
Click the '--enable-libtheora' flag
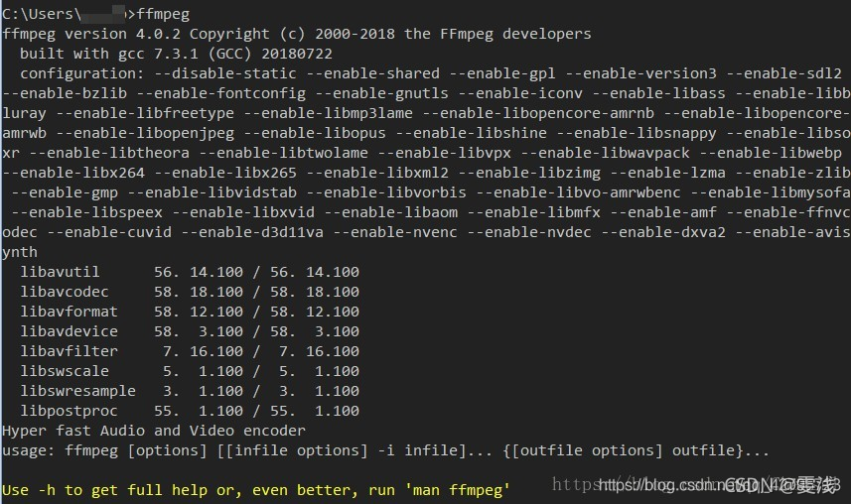tap(109, 153)
